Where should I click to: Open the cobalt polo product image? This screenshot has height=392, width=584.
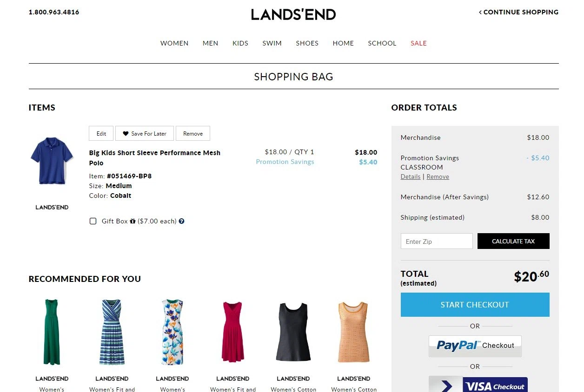pos(52,160)
